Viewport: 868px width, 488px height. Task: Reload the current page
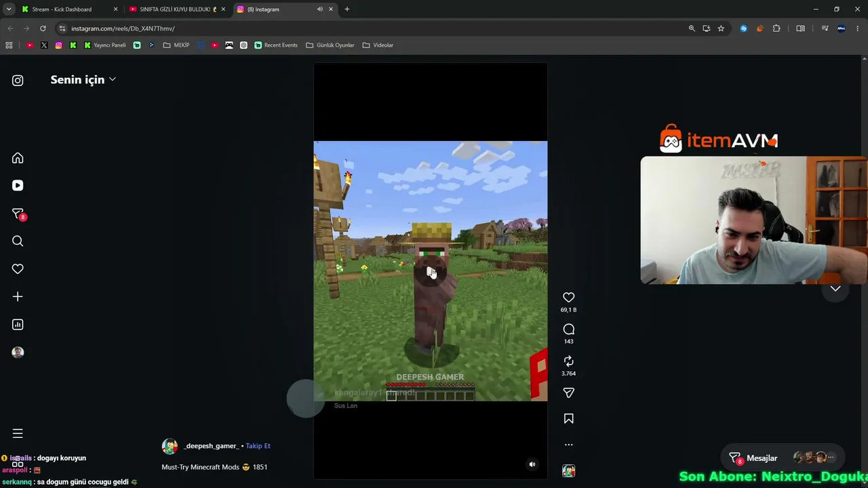click(43, 28)
